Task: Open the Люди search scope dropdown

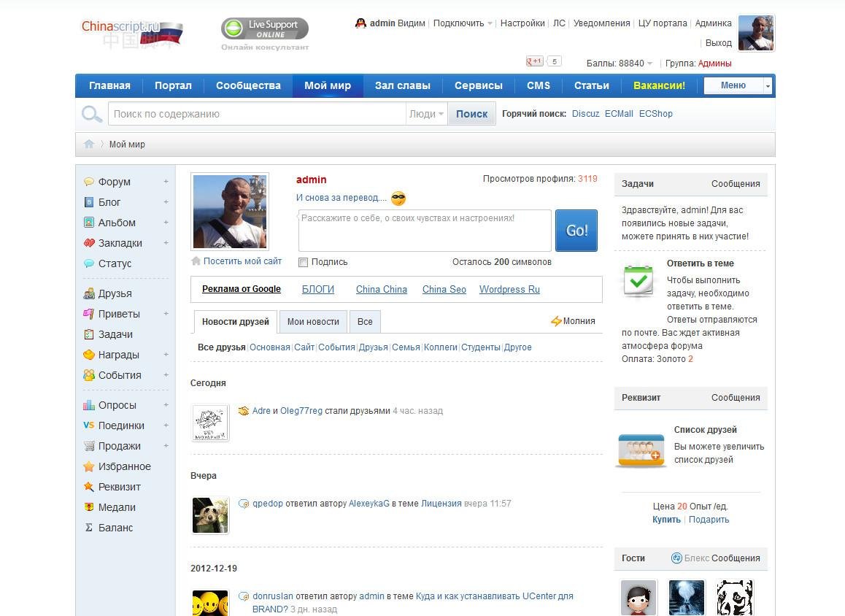Action: pos(426,114)
